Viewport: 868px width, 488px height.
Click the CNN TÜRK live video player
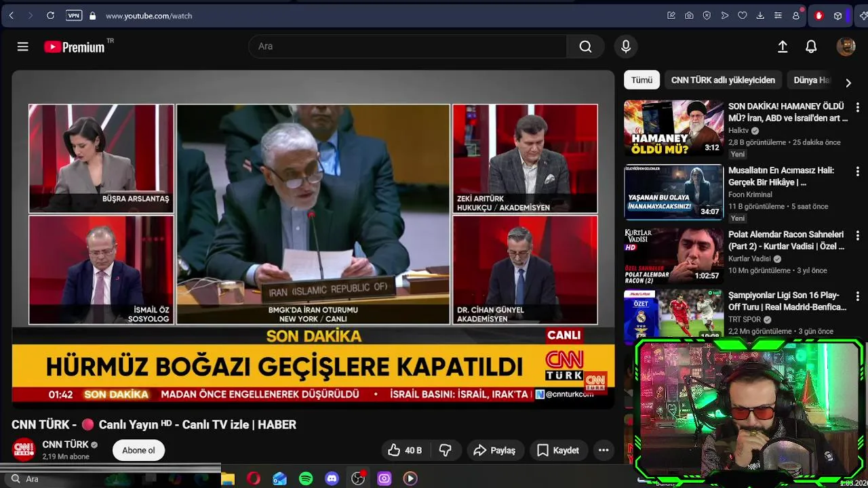click(x=313, y=239)
